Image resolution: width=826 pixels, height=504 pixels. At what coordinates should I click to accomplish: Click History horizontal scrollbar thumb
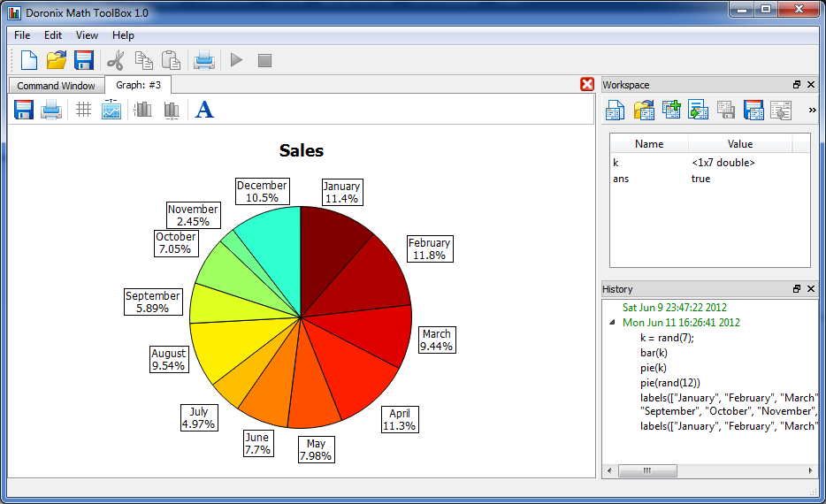click(647, 470)
